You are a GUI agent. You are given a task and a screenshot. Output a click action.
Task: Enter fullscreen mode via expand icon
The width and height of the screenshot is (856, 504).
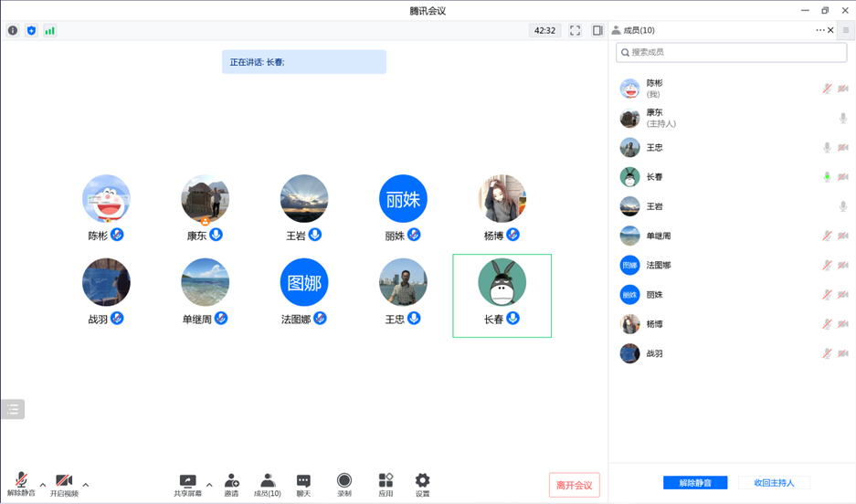(x=575, y=30)
